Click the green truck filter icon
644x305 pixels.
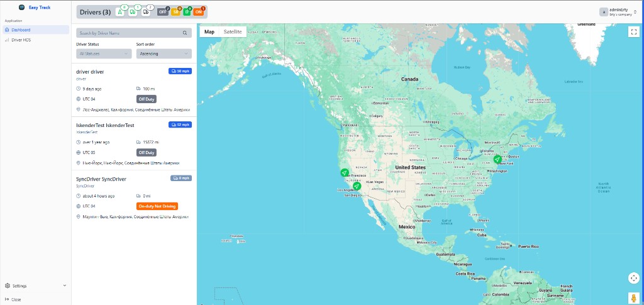(133, 12)
